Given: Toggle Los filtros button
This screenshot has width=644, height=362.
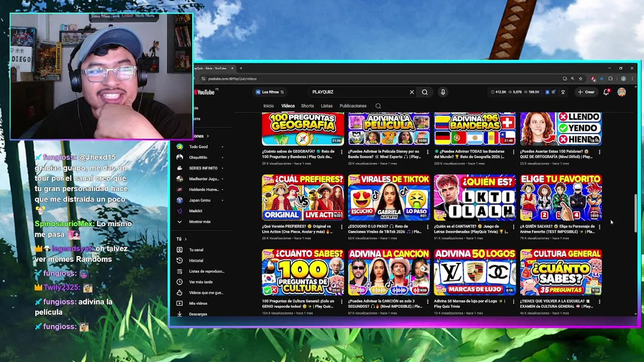Looking at the screenshot, I should pos(270,92).
